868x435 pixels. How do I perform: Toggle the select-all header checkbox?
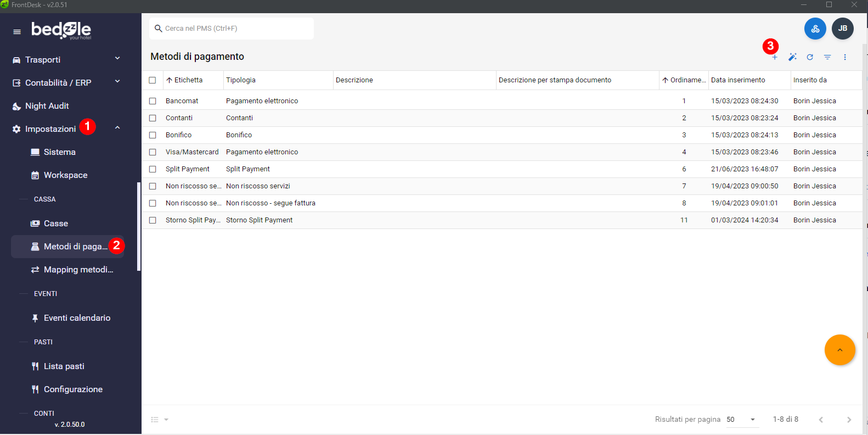coord(153,80)
